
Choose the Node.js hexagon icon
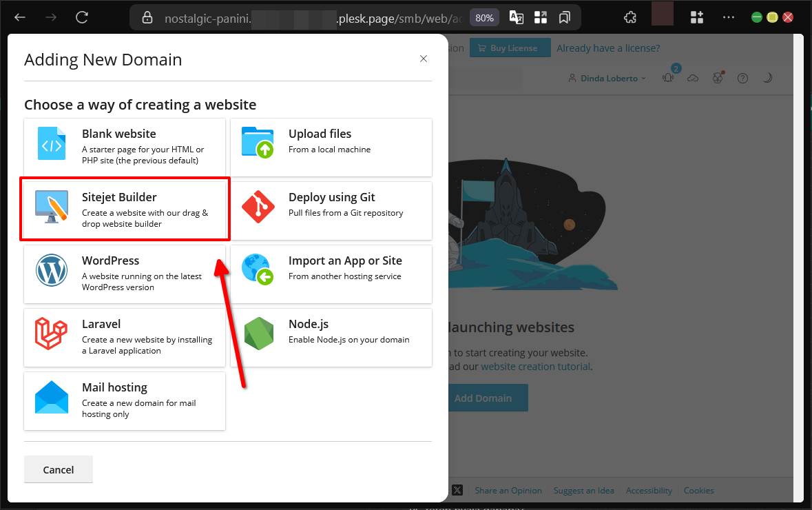(258, 334)
